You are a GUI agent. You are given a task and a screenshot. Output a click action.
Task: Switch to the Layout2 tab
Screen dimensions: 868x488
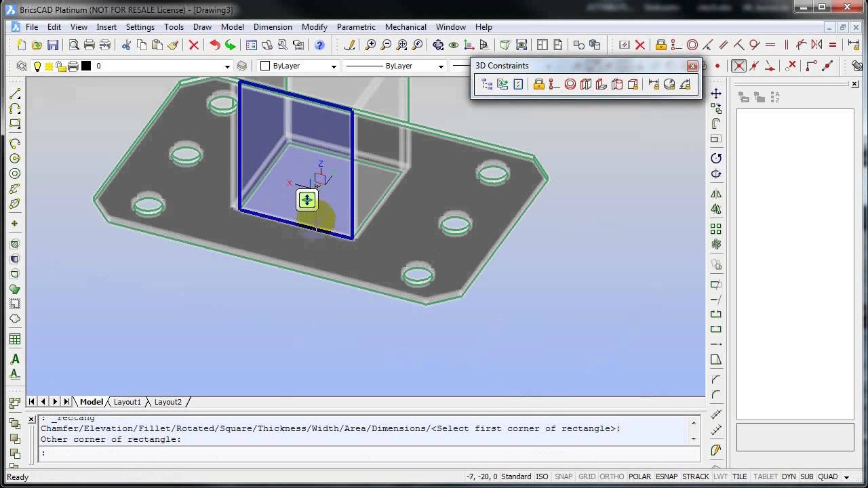pyautogui.click(x=167, y=402)
